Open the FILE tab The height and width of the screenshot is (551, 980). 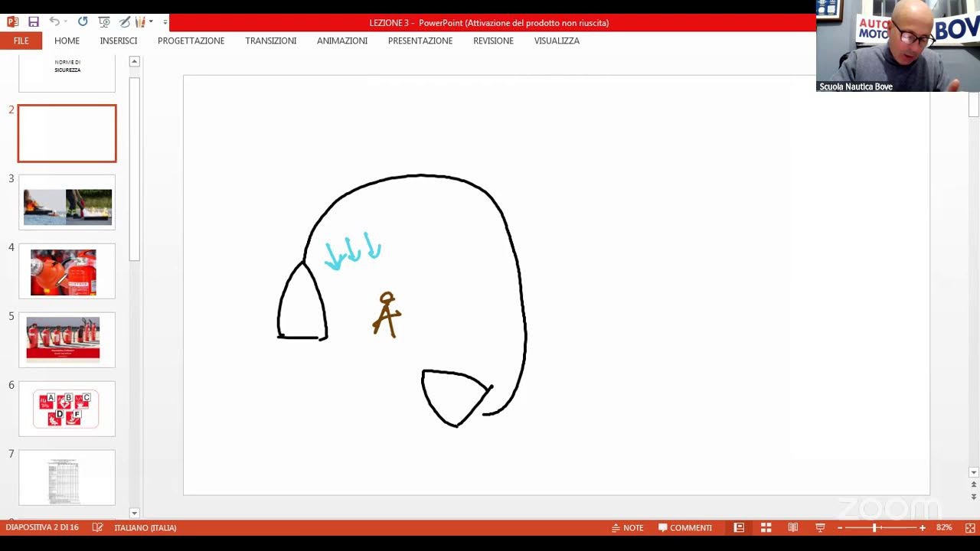21,41
